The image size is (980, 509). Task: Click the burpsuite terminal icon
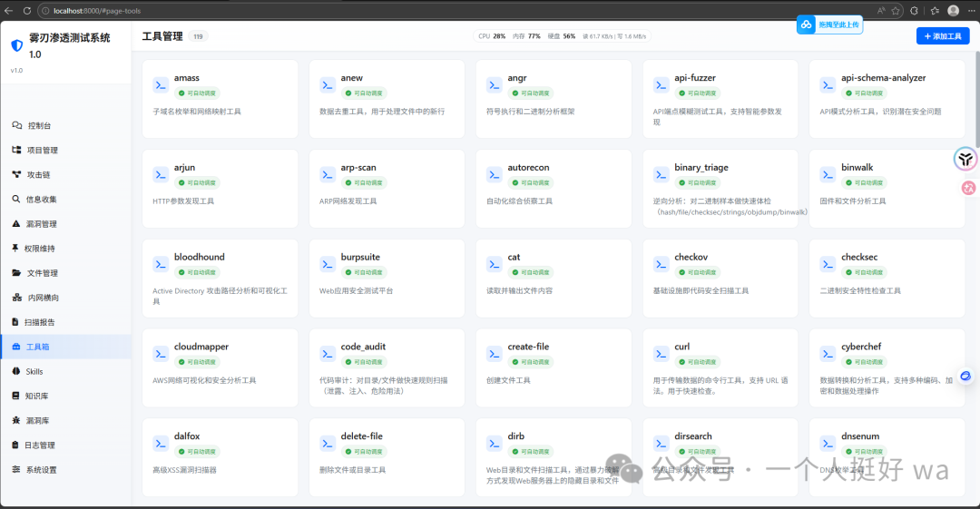(328, 264)
